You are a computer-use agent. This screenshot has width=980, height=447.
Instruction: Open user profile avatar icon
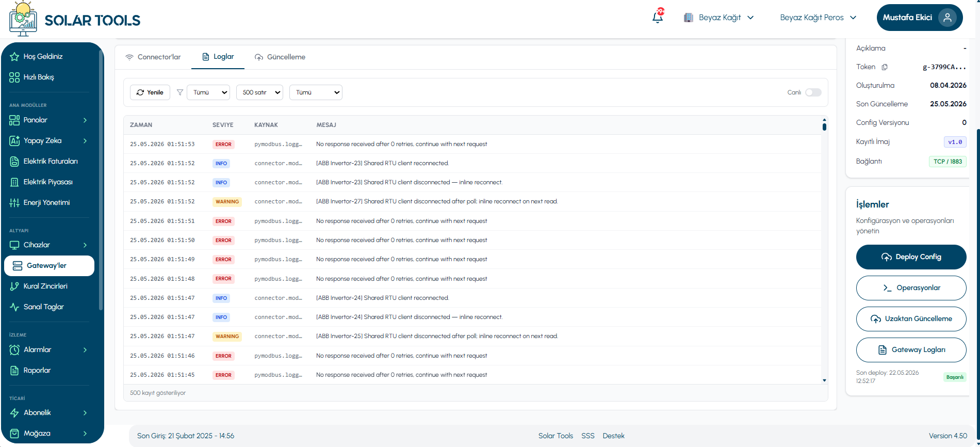click(x=948, y=18)
